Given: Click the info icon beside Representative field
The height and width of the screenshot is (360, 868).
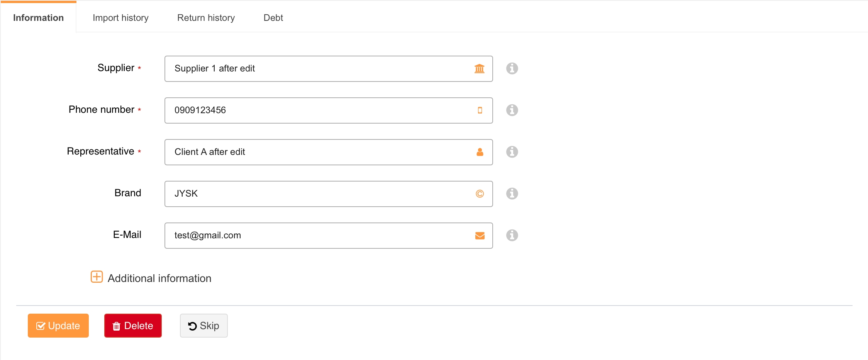Looking at the screenshot, I should pyautogui.click(x=512, y=152).
